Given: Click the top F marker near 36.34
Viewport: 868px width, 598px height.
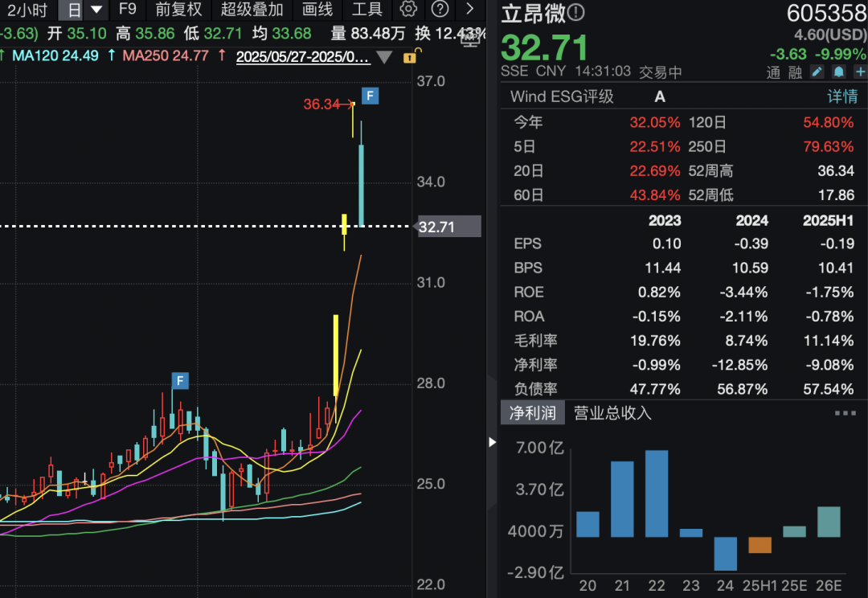Looking at the screenshot, I should [x=370, y=96].
